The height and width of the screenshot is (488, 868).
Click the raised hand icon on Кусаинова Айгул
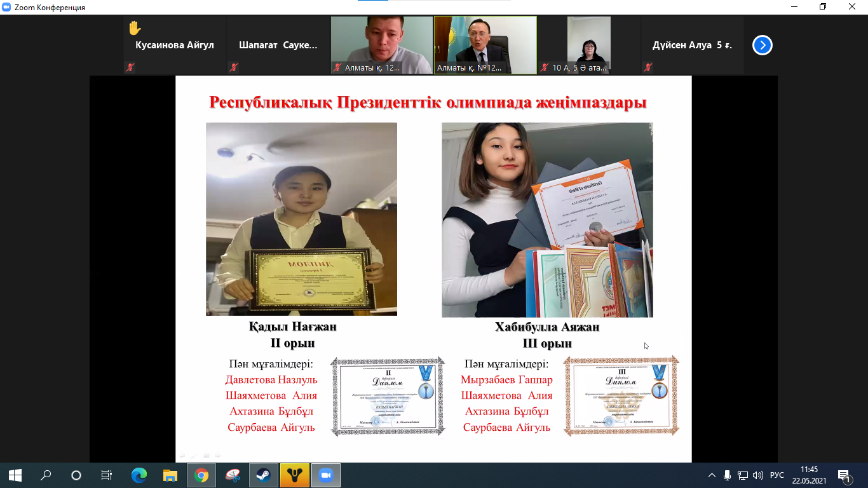pos(134,28)
